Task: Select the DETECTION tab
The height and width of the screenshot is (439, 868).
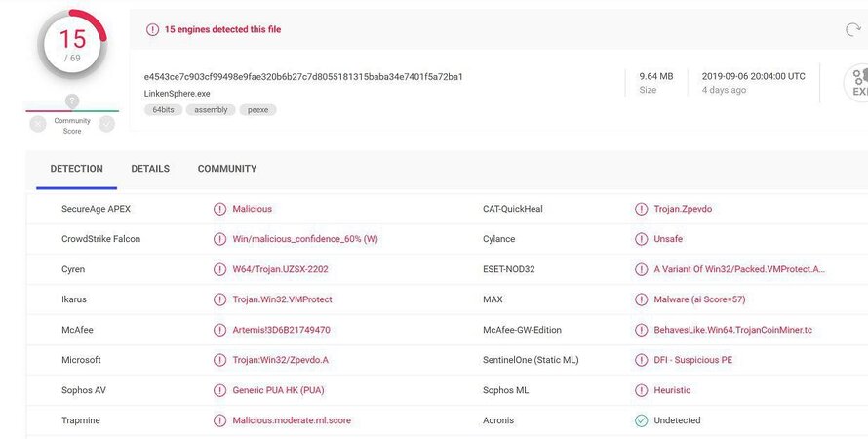Action: click(x=76, y=169)
